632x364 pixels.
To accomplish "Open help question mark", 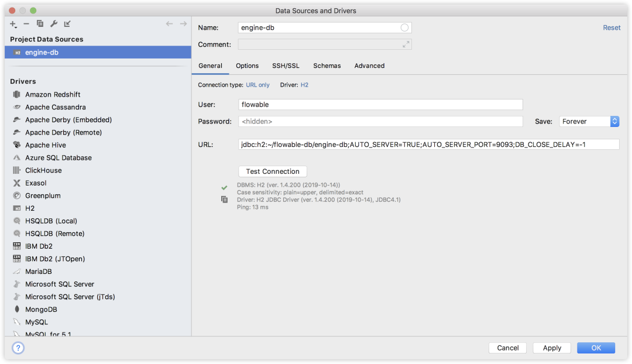I will pos(18,348).
